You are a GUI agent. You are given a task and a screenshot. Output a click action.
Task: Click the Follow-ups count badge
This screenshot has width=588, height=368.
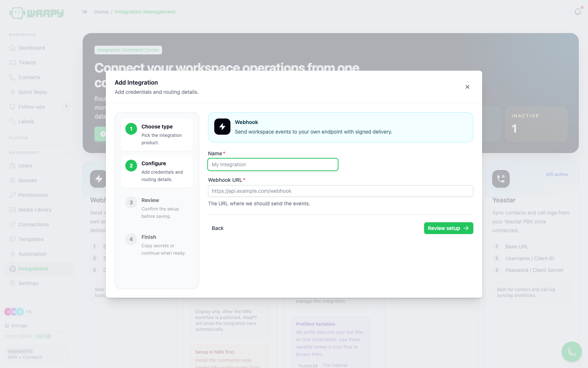coord(66,107)
